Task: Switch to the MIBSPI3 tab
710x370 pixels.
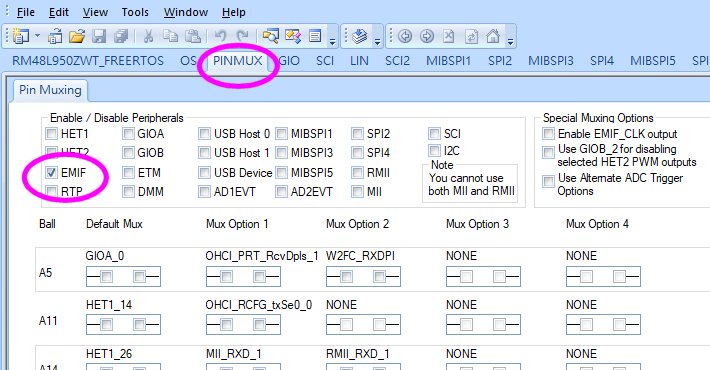Action: click(x=551, y=61)
